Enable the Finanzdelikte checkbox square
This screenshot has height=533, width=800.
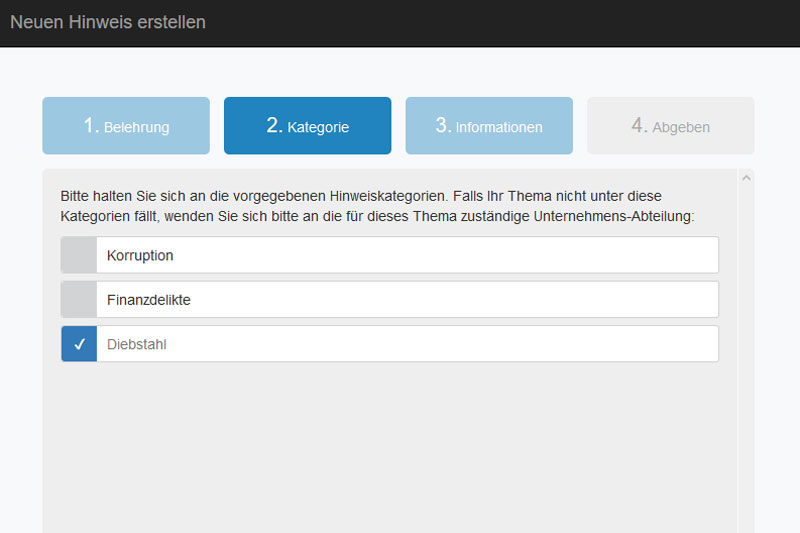(x=79, y=299)
